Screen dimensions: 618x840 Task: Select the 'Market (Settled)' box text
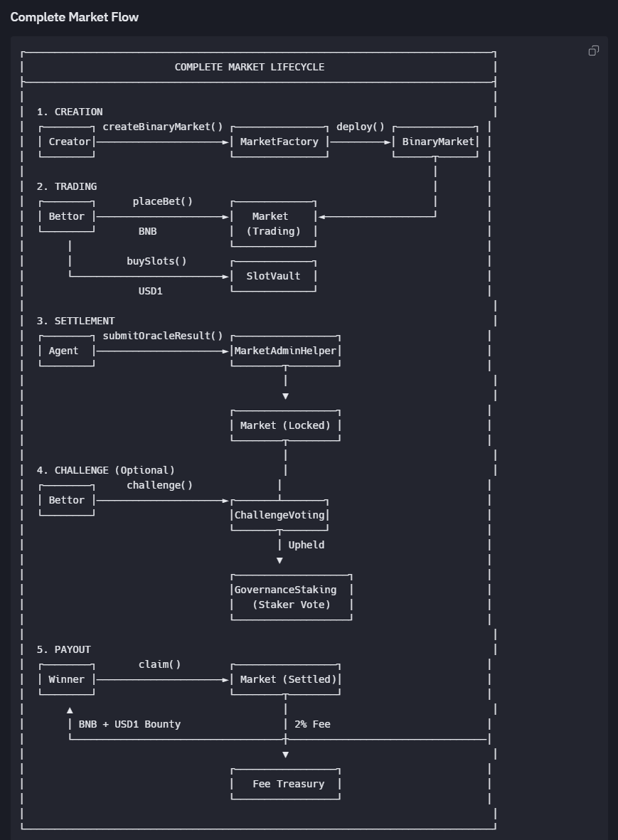[288, 680]
